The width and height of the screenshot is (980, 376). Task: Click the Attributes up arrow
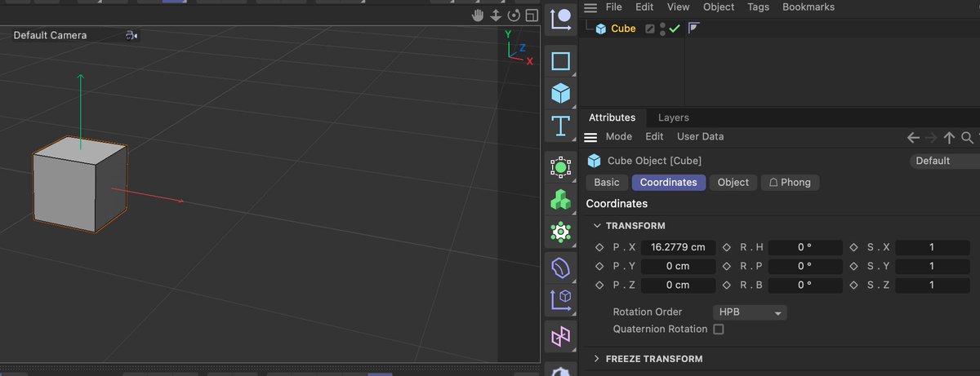click(x=949, y=138)
